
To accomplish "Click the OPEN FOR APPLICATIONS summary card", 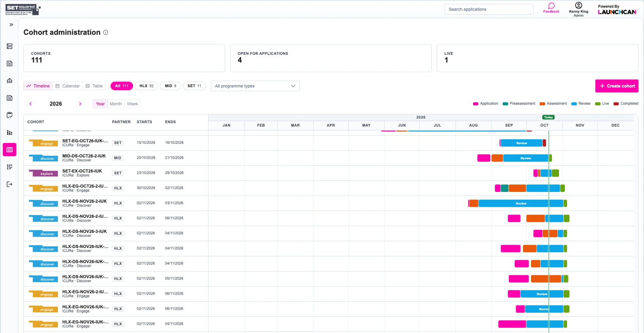I will [x=331, y=58].
